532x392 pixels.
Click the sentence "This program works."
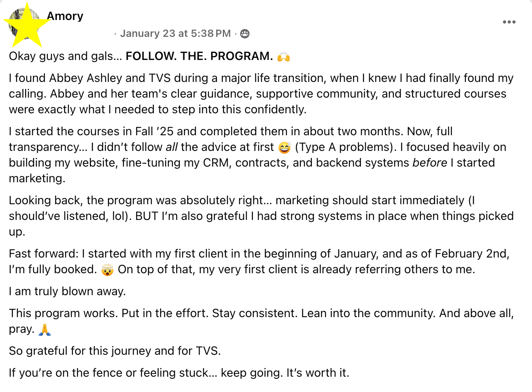[x=63, y=313]
